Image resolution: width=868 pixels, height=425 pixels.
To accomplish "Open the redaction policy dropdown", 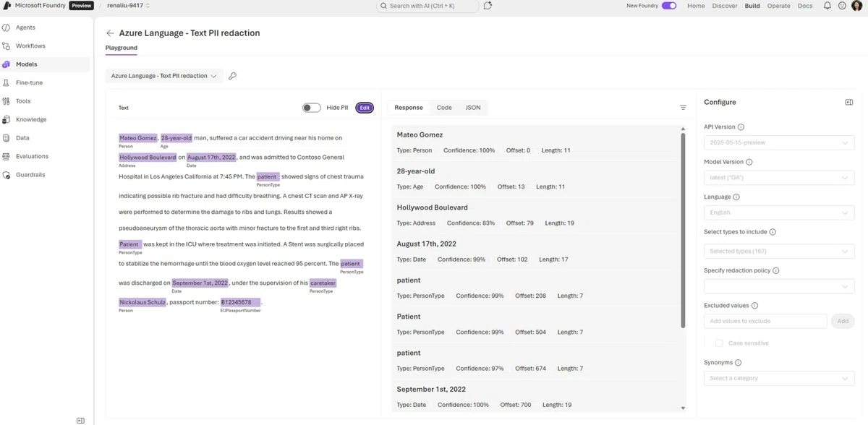I will click(779, 286).
